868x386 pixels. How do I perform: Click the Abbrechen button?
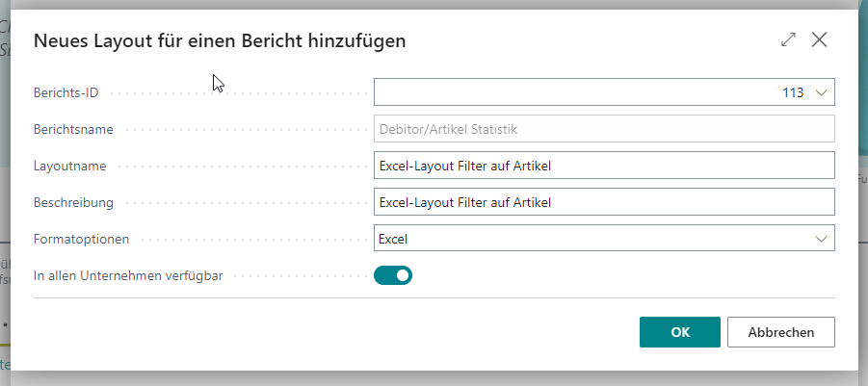tap(781, 332)
